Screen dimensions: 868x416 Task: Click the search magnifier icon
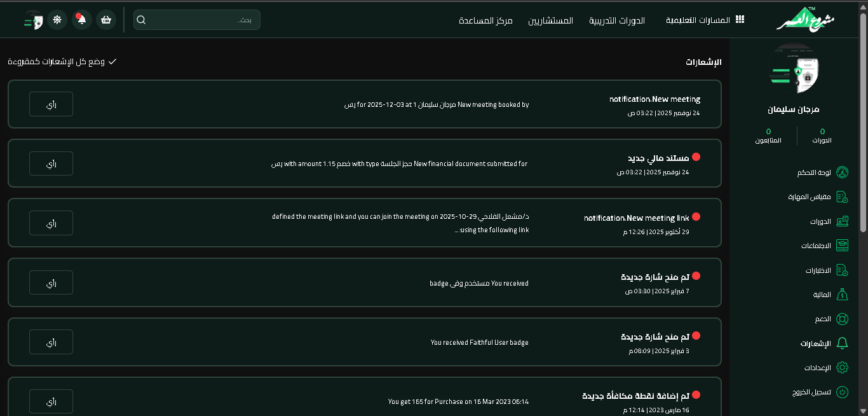click(x=141, y=20)
